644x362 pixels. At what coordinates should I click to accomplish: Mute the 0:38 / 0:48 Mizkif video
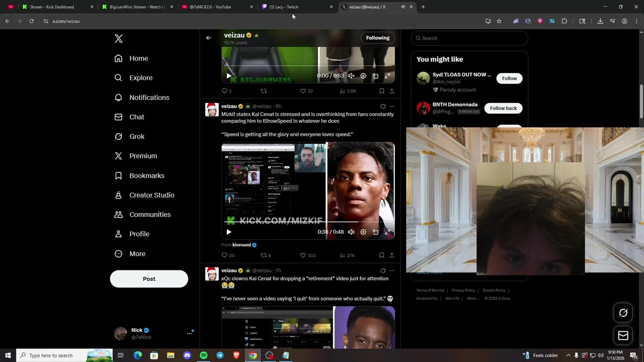point(351,232)
